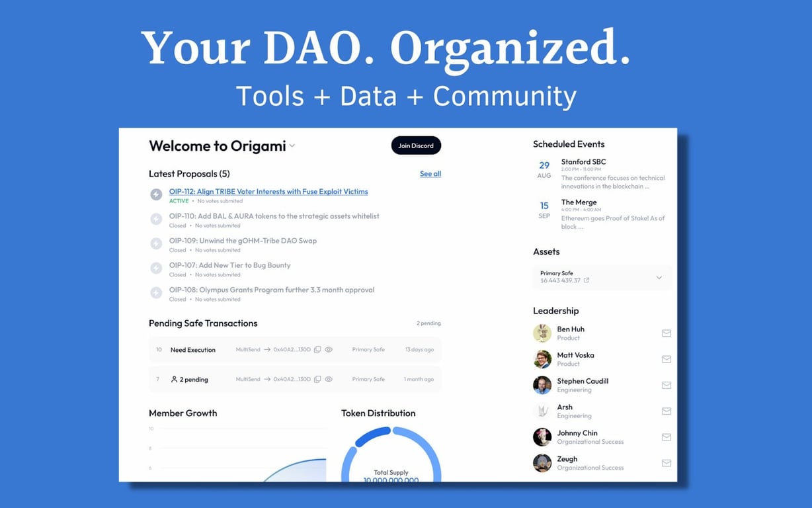This screenshot has height=508, width=812.
Task: Click the lightning icon beside OIP-107
Action: click(156, 268)
